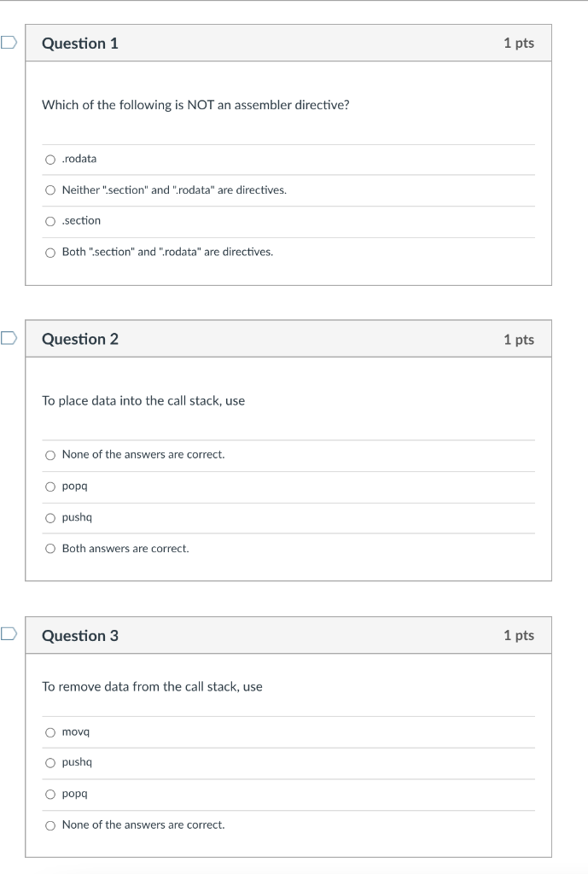Select ".section" answer in Question 1
This screenshot has width=588, height=874.
[x=50, y=220]
